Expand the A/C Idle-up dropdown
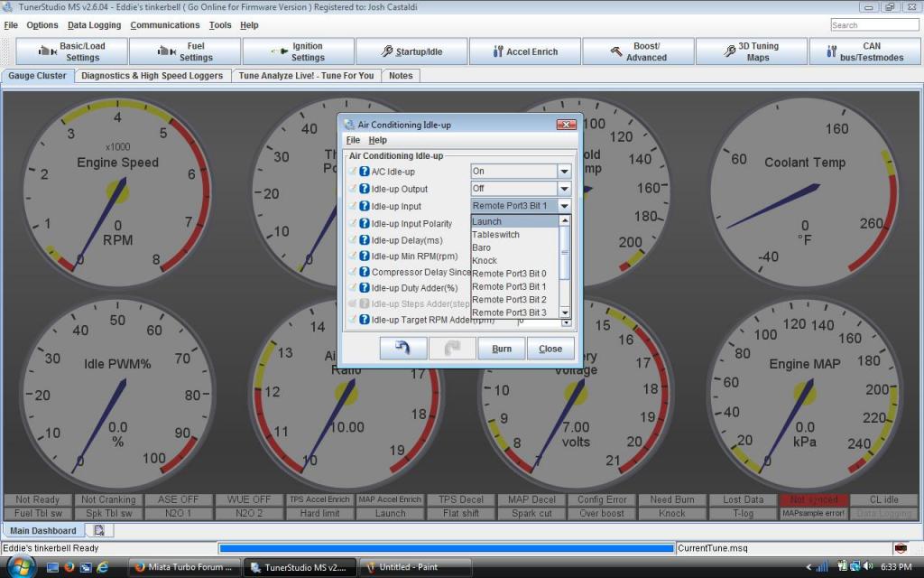This screenshot has height=578, width=924. click(x=564, y=171)
